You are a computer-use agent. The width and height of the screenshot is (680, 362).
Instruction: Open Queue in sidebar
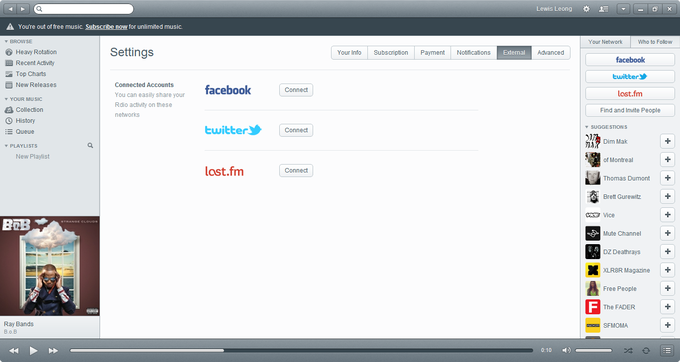click(25, 131)
